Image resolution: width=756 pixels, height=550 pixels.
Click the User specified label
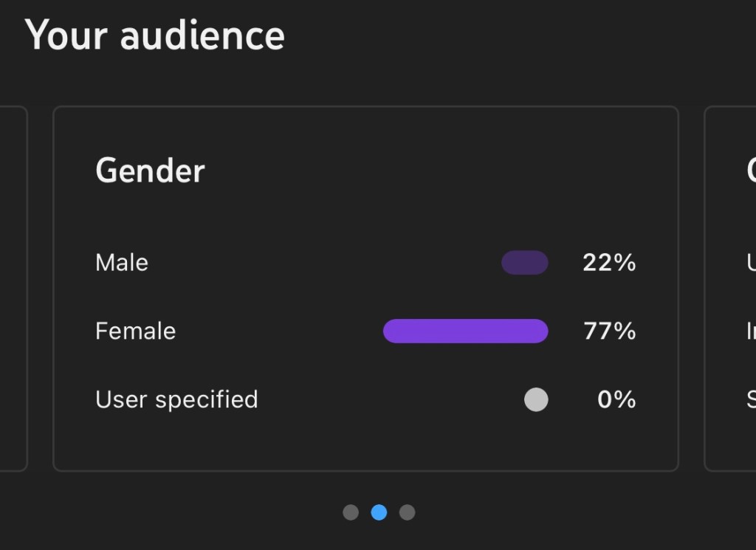point(176,399)
